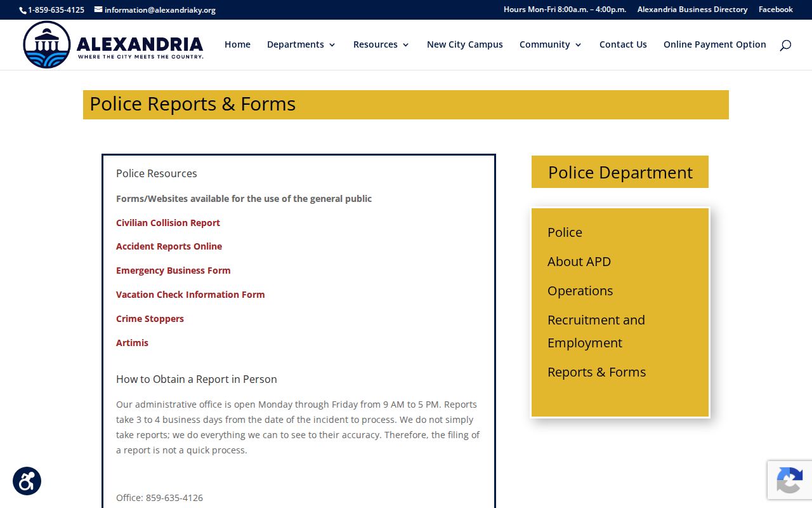
Task: Open the Civilian Collision Report
Action: [x=168, y=223]
